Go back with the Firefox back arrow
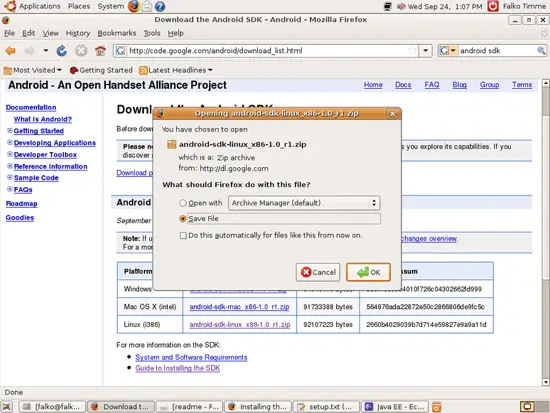Screen dimensions: 550x413 (11, 51)
